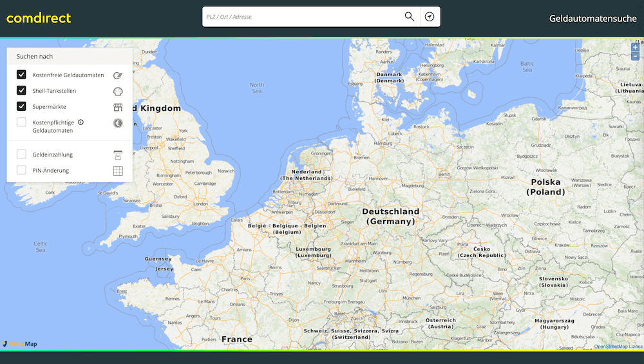Click the Magyarország (Hungary) label
Viewport: 644px width, 364px height.
tap(554, 324)
